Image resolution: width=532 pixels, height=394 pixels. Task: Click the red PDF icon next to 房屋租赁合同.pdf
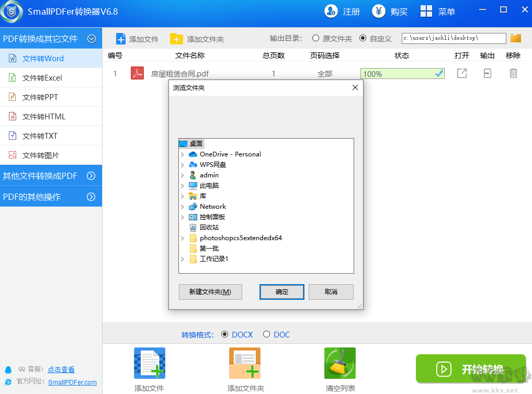coord(137,73)
